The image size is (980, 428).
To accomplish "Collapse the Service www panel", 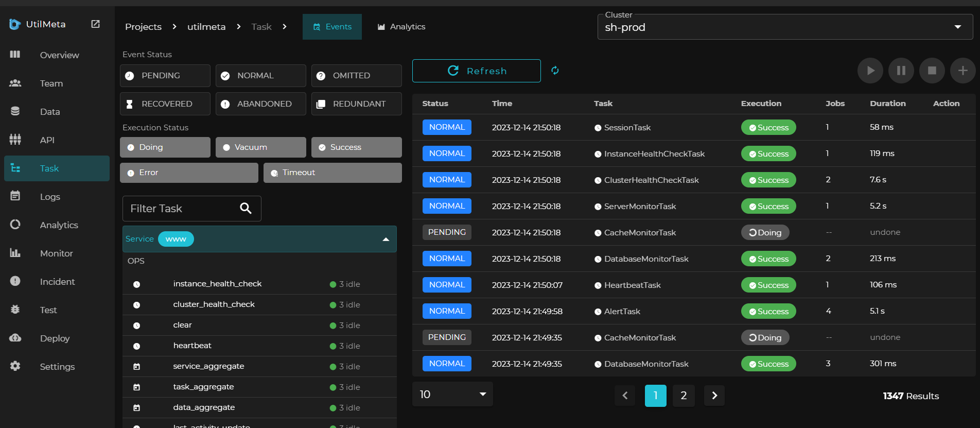I will point(386,239).
